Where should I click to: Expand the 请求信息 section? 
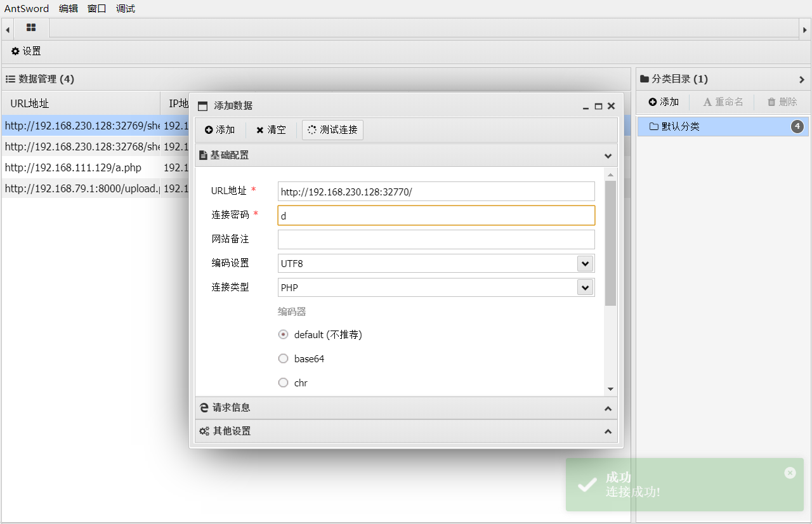click(608, 408)
